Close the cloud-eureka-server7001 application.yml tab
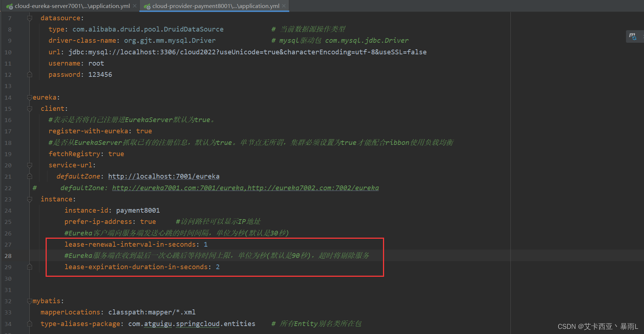 pos(135,6)
